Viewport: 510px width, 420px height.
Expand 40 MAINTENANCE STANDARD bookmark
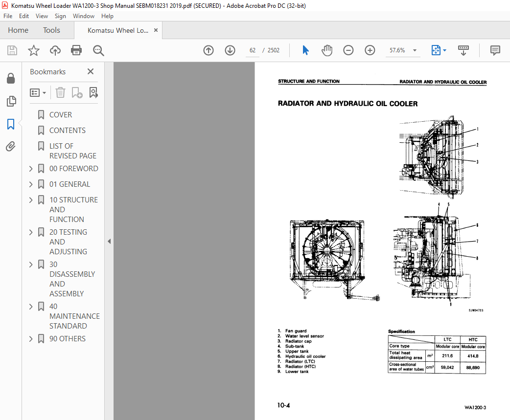pyautogui.click(x=31, y=307)
